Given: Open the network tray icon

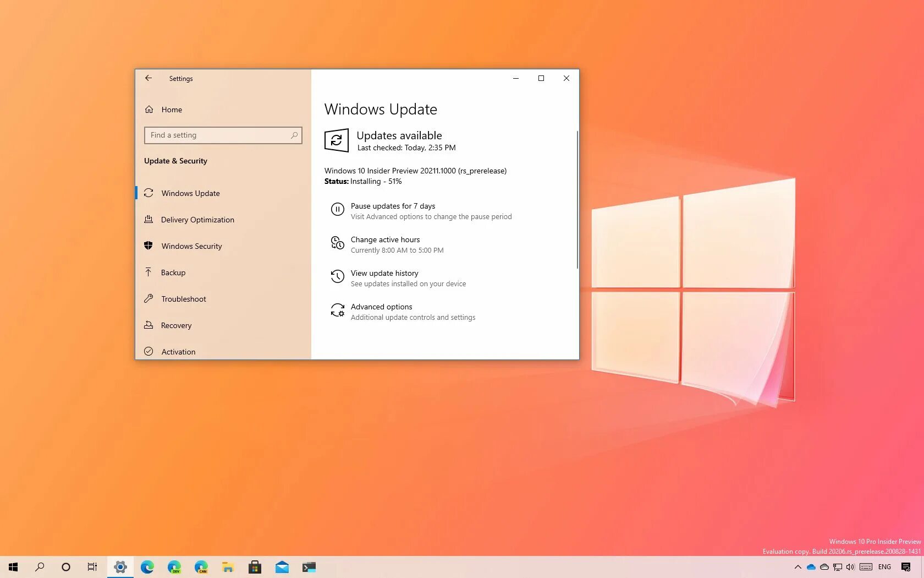Looking at the screenshot, I should click(x=838, y=567).
